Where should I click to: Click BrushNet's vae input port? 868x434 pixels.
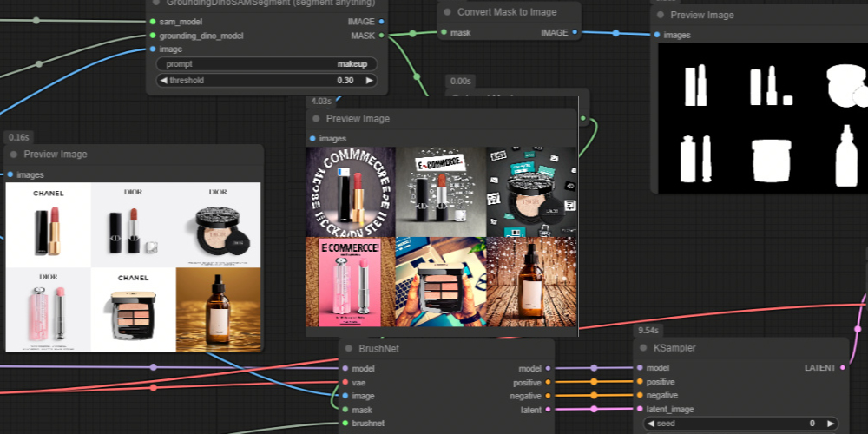coord(345,382)
